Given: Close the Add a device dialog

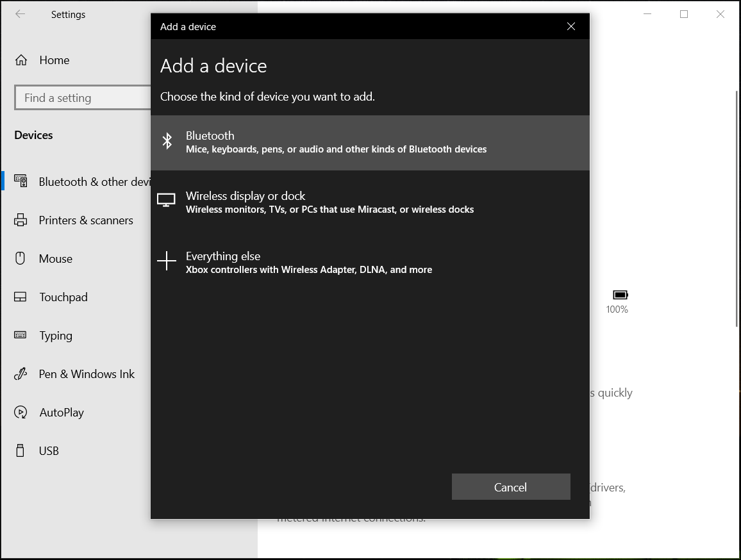Looking at the screenshot, I should [571, 26].
